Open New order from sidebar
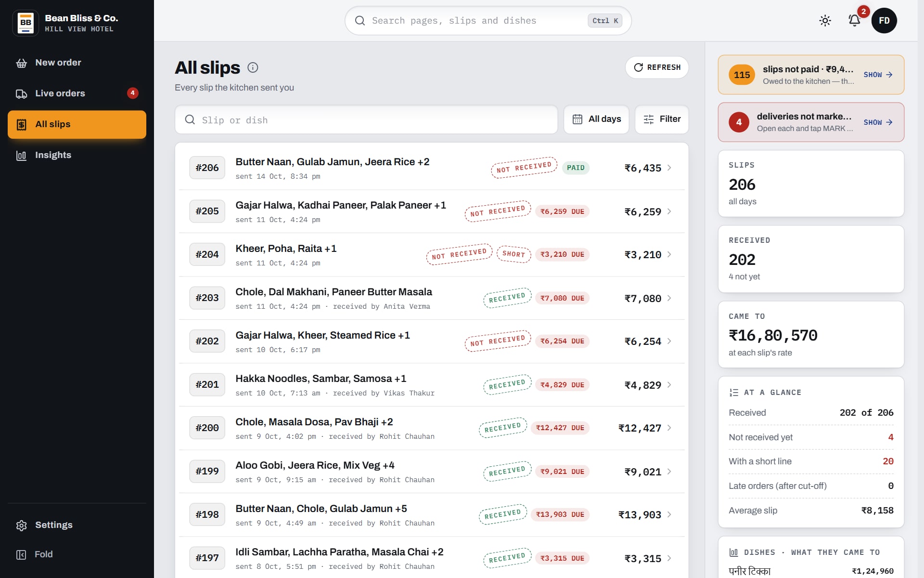Screen dimensions: 924x578 (77, 63)
